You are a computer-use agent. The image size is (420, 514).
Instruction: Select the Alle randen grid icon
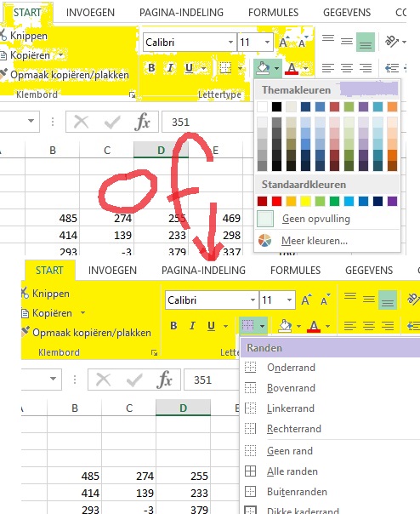(250, 471)
